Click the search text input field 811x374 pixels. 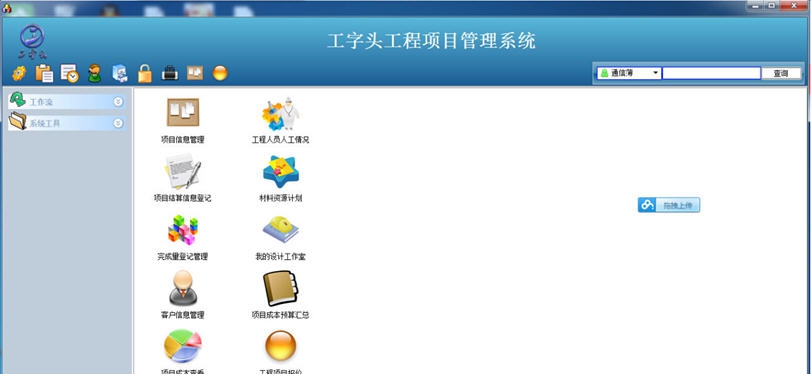click(711, 73)
